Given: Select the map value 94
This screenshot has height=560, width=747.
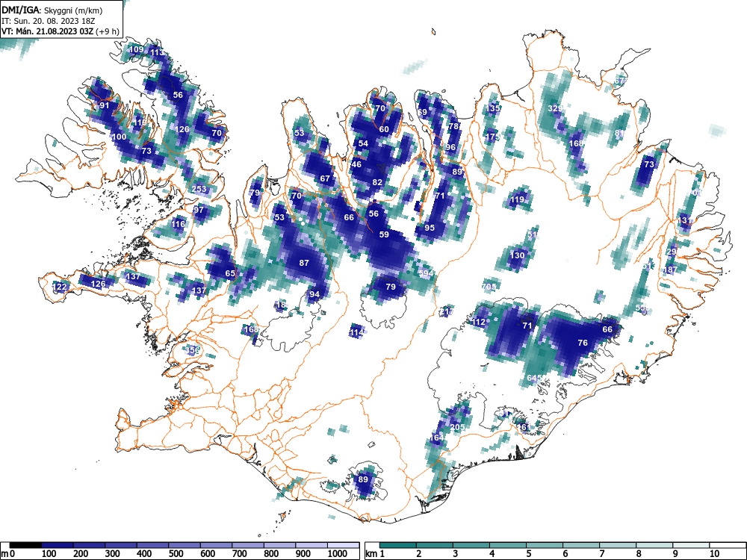Looking at the screenshot, I should (x=314, y=294).
